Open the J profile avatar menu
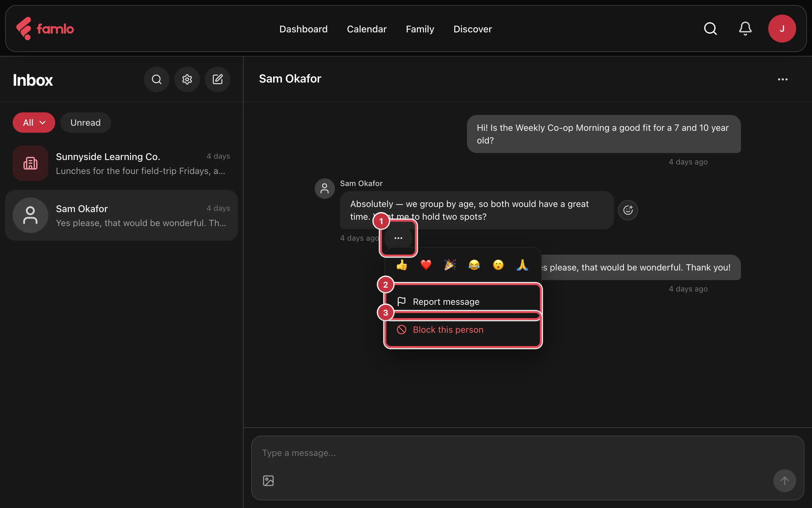The width and height of the screenshot is (812, 508). click(782, 29)
